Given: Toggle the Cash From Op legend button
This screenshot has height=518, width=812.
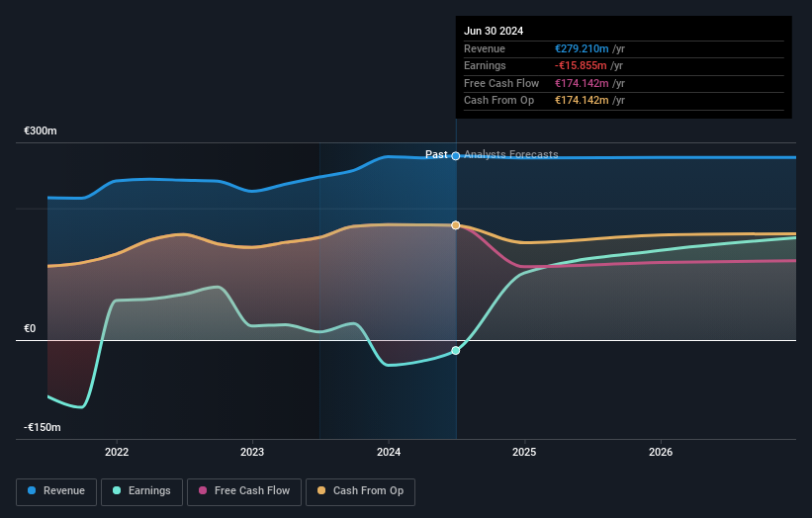Looking at the screenshot, I should coord(360,491).
